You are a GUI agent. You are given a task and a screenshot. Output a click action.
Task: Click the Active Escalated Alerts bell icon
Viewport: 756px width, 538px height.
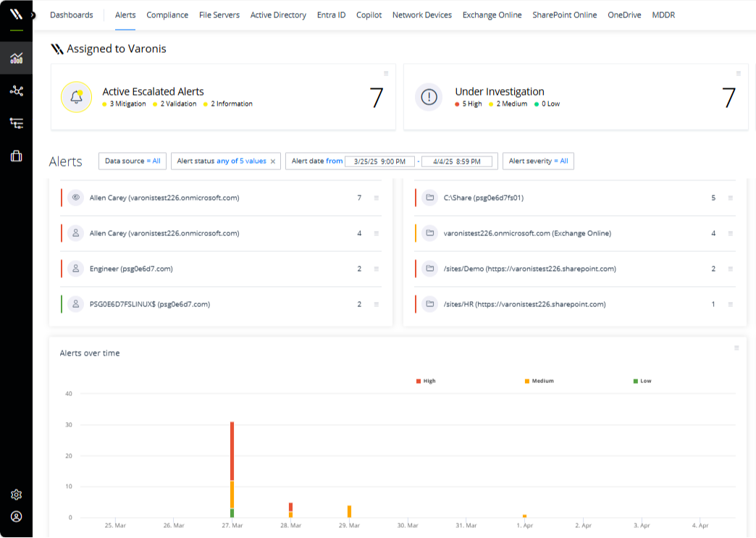point(76,97)
